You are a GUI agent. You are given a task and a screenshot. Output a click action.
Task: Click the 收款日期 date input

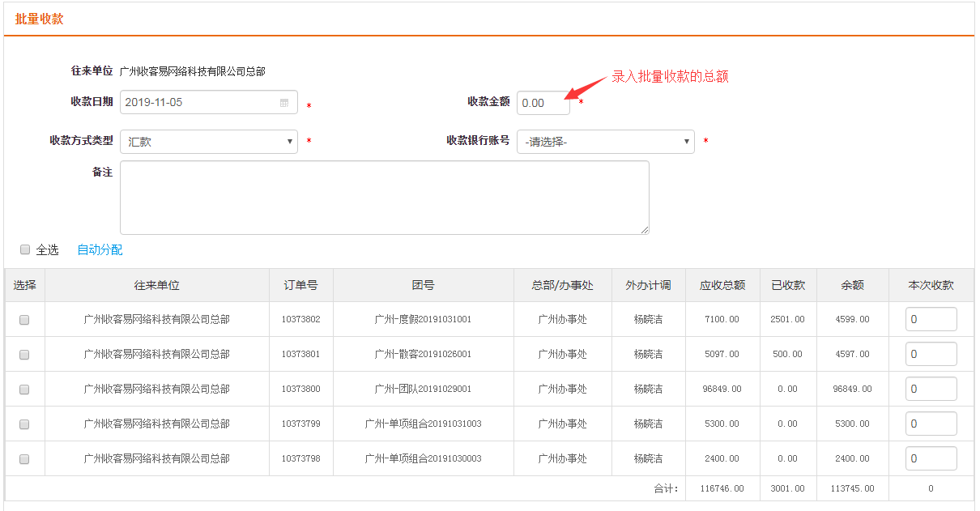click(198, 103)
